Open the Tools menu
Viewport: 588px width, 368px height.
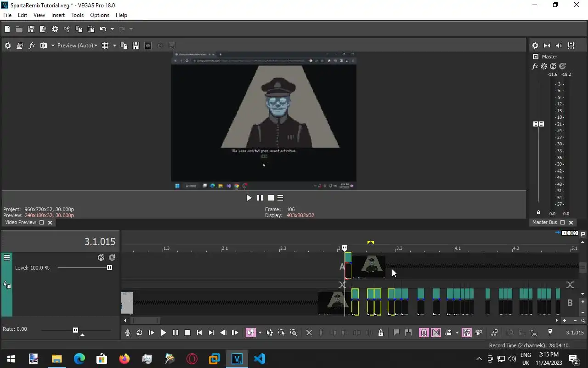77,15
